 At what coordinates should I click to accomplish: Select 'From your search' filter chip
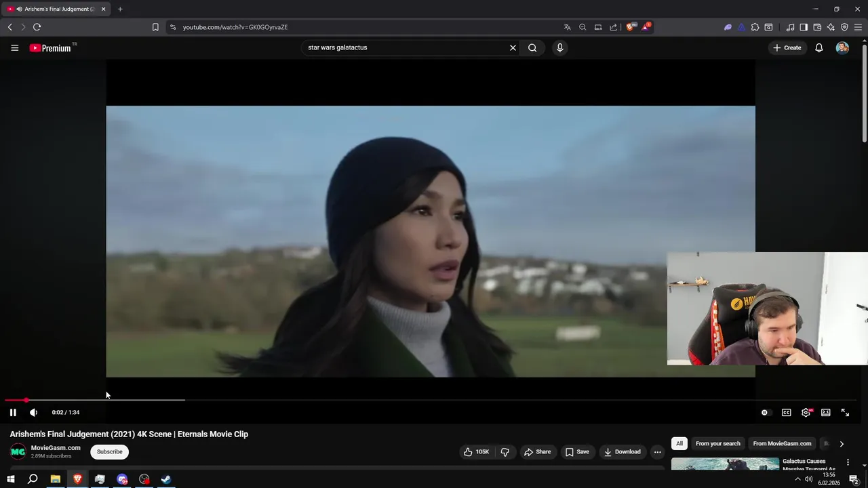click(x=717, y=443)
